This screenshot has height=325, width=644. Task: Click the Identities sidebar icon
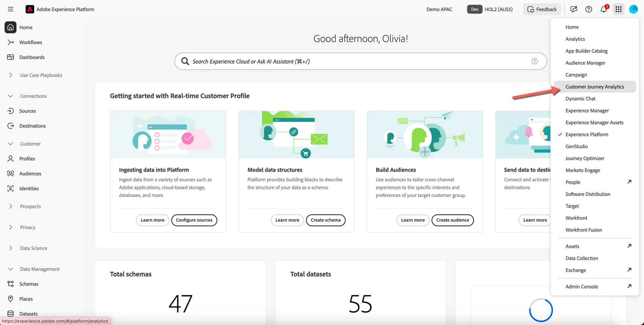(x=10, y=188)
